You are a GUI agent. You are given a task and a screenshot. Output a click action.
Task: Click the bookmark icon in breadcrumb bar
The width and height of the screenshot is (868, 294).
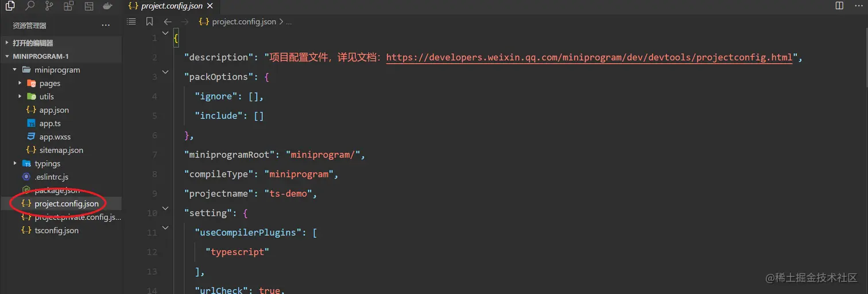coord(150,21)
